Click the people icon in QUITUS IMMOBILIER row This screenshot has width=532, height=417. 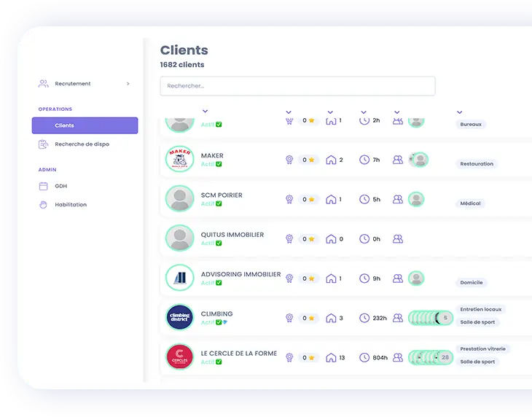coord(398,238)
